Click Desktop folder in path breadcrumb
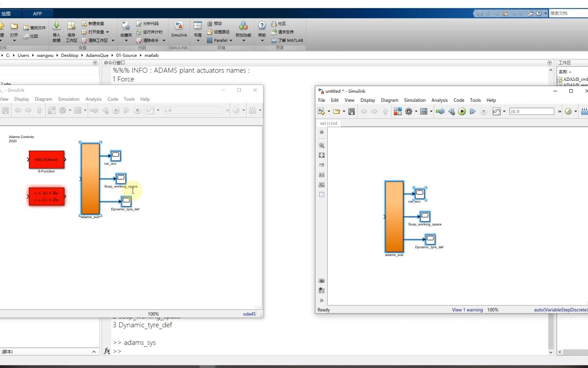 click(70, 55)
